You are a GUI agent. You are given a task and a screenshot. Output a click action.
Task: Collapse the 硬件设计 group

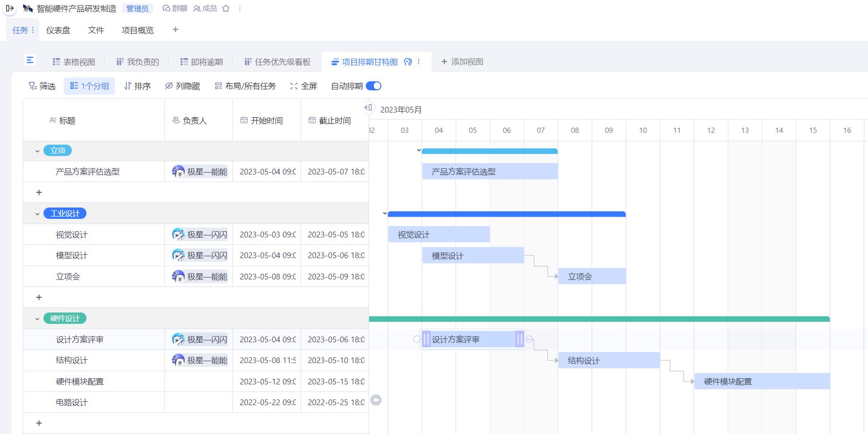tap(37, 318)
